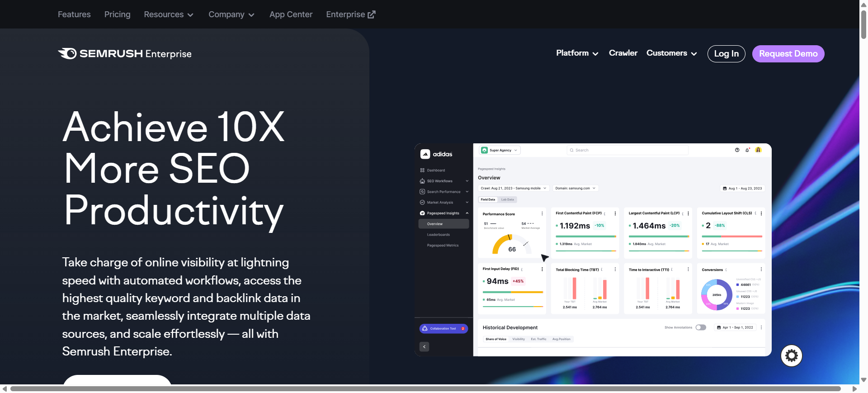Expand the Platform dropdown menu
This screenshot has width=868, height=393.
577,53
